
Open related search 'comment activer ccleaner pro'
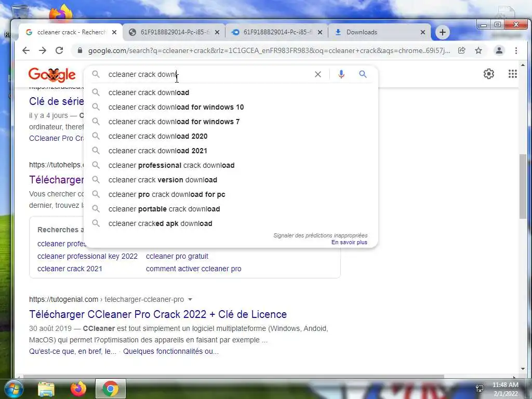(x=194, y=269)
